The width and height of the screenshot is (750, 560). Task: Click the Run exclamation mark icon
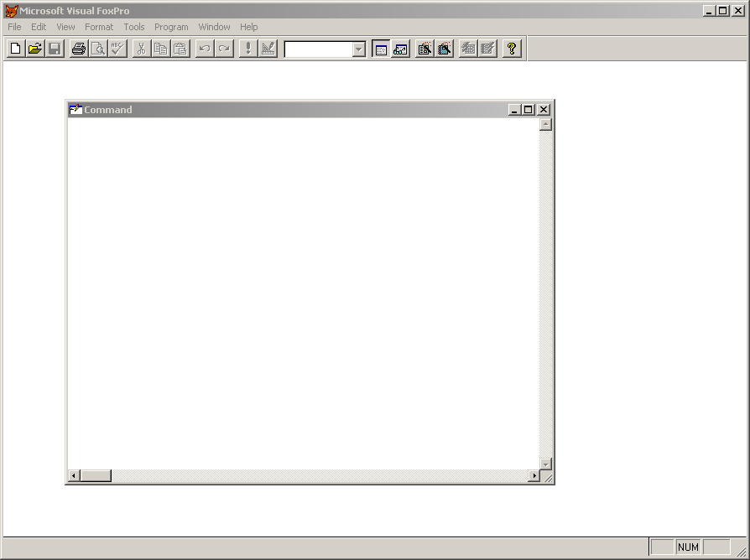pos(248,49)
